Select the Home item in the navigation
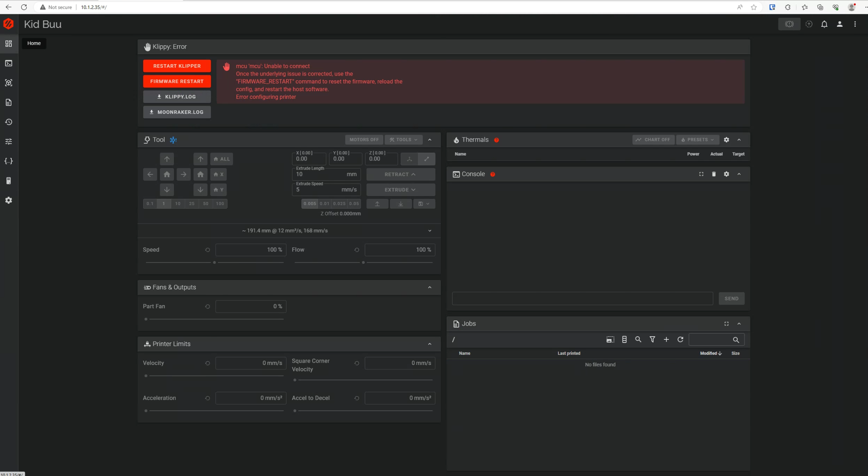Viewport: 868px width, 476px height. coord(34,43)
